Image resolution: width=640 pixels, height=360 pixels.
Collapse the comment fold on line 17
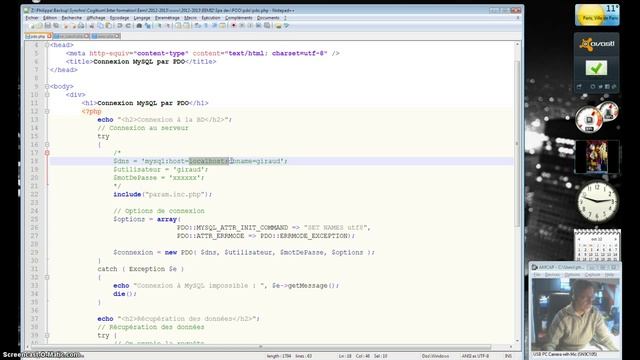[x=47, y=153]
